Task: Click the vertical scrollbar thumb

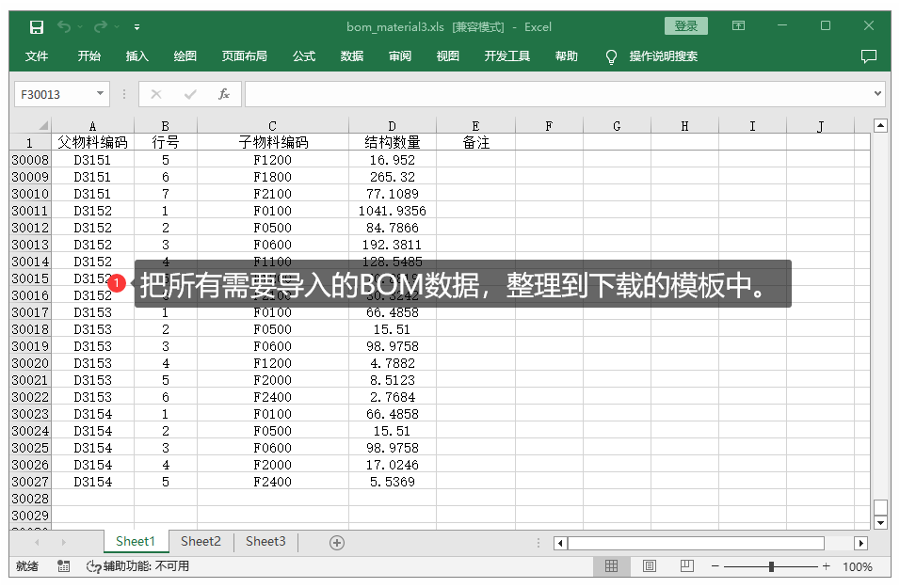Action: click(880, 508)
